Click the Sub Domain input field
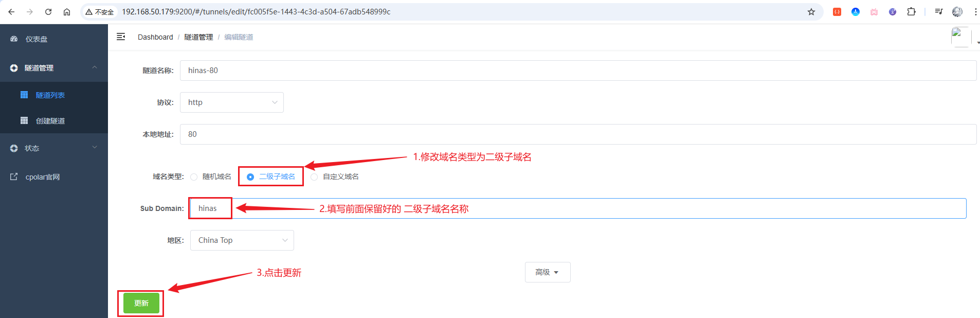Image resolution: width=980 pixels, height=318 pixels. 578,208
